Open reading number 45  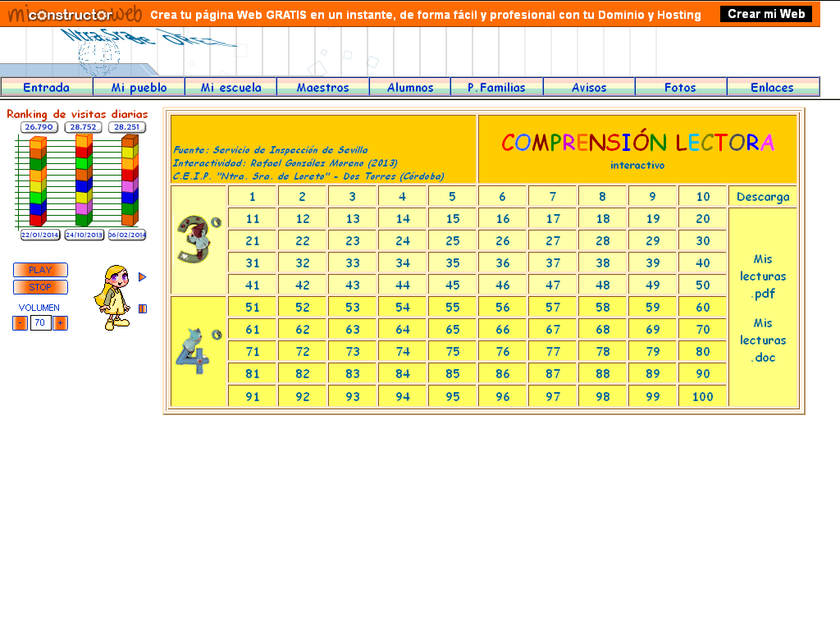[x=452, y=285]
